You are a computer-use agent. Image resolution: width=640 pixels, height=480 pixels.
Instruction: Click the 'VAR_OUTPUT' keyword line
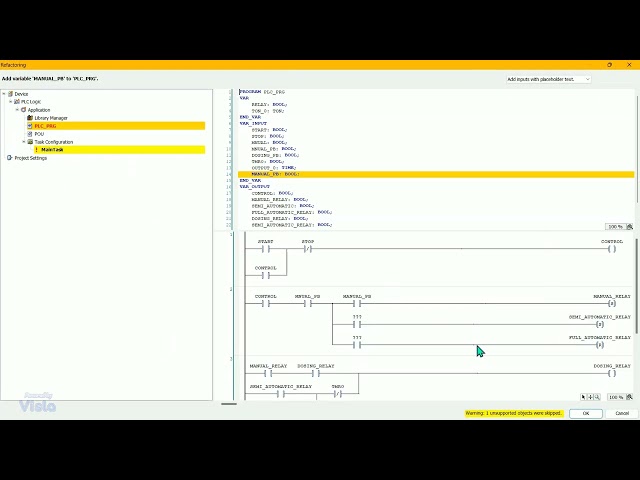click(255, 187)
